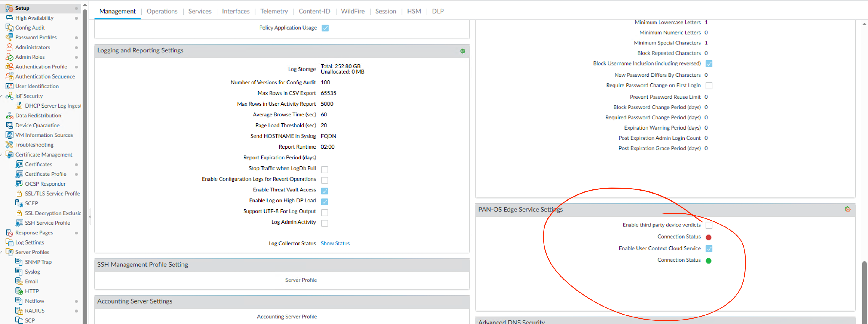Click the gear to edit Logging and Reporting Settings

coord(463,51)
